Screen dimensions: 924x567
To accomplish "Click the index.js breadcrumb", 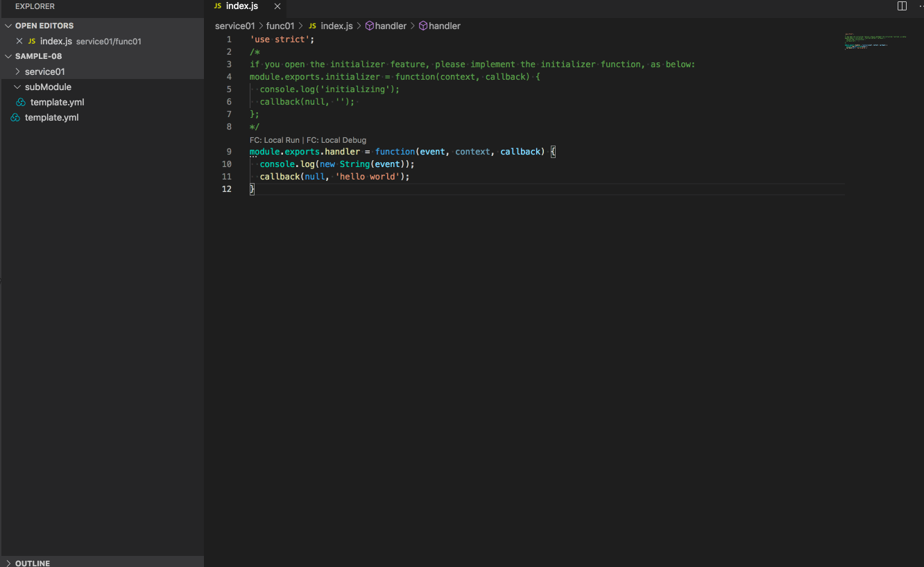I will (336, 26).
